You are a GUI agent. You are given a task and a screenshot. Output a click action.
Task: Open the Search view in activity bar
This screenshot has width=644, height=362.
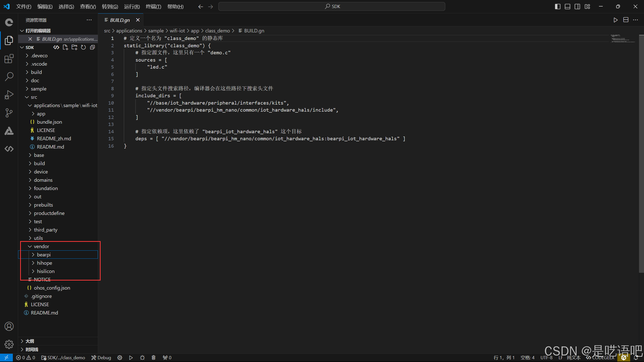(9, 77)
